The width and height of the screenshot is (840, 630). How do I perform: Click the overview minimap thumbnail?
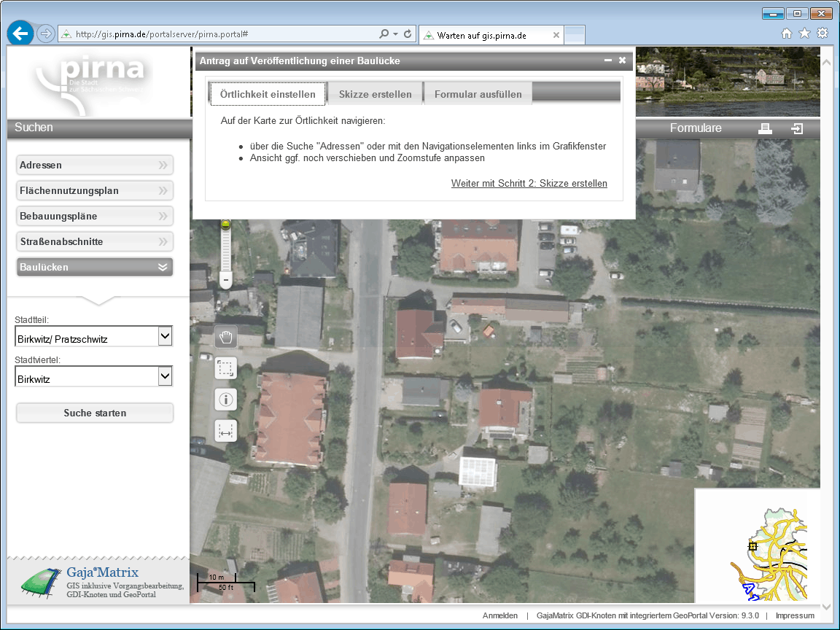(x=758, y=545)
